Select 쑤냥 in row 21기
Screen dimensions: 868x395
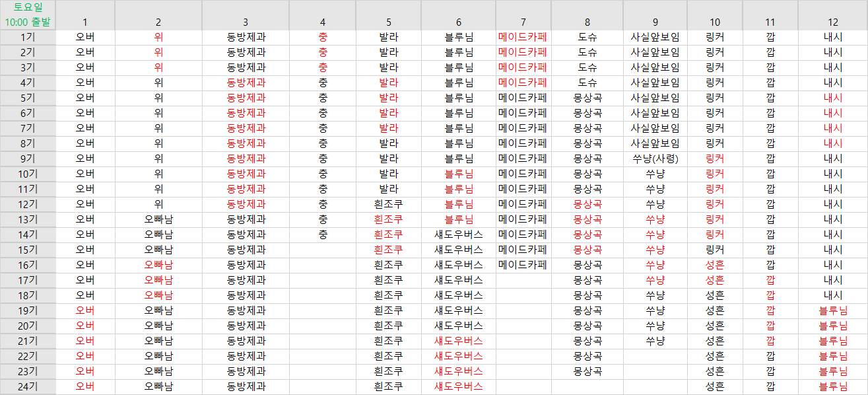click(x=655, y=341)
